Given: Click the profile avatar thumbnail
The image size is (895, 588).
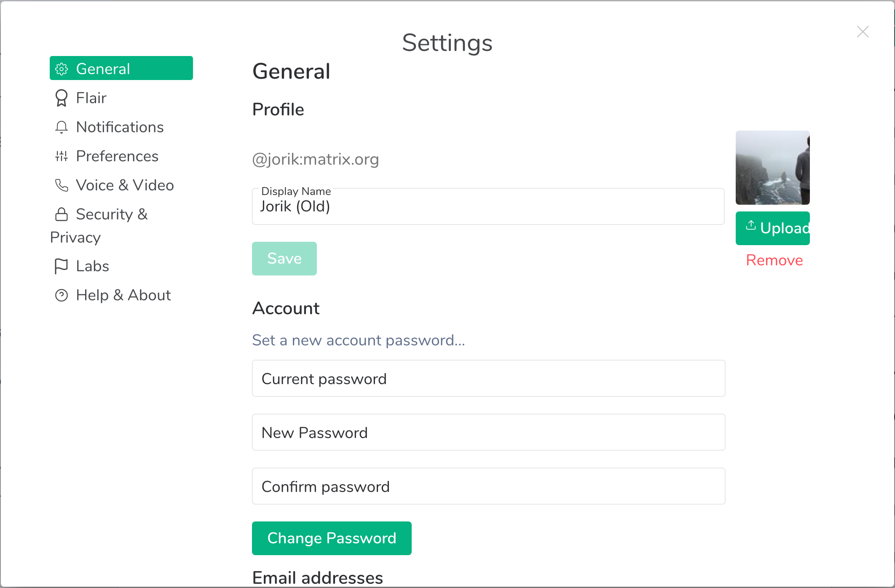Looking at the screenshot, I should tap(772, 168).
